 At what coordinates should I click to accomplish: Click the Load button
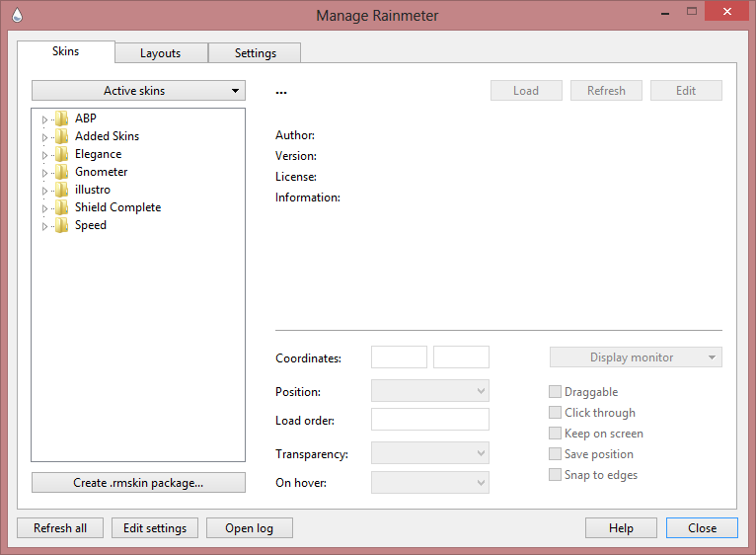pyautogui.click(x=526, y=90)
